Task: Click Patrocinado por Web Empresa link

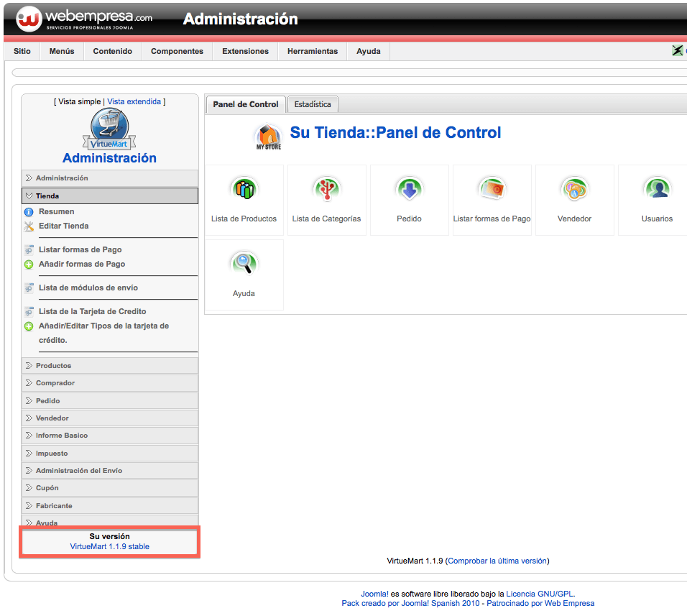Action: (x=540, y=603)
